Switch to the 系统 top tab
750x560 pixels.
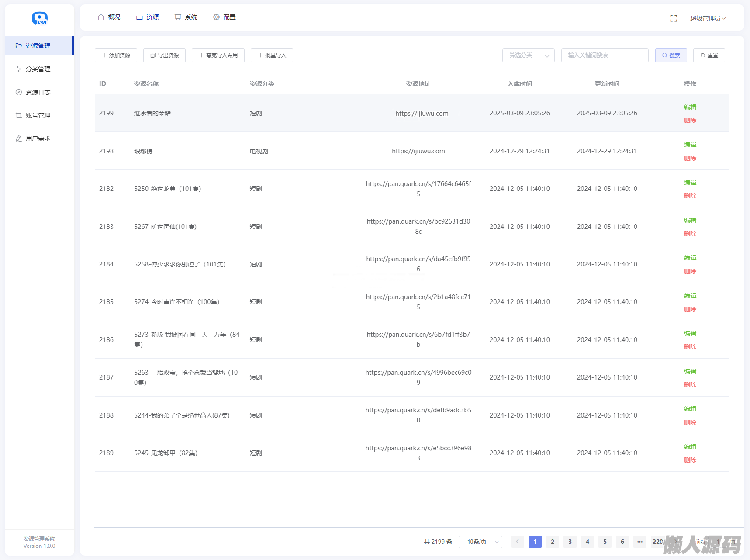pos(186,17)
